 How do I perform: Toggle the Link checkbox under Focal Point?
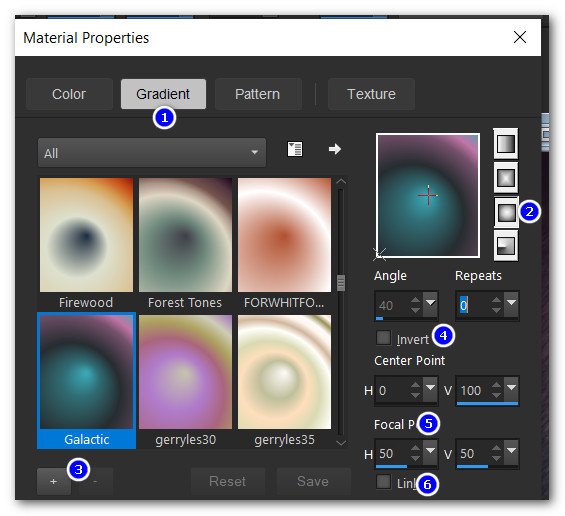(x=383, y=482)
